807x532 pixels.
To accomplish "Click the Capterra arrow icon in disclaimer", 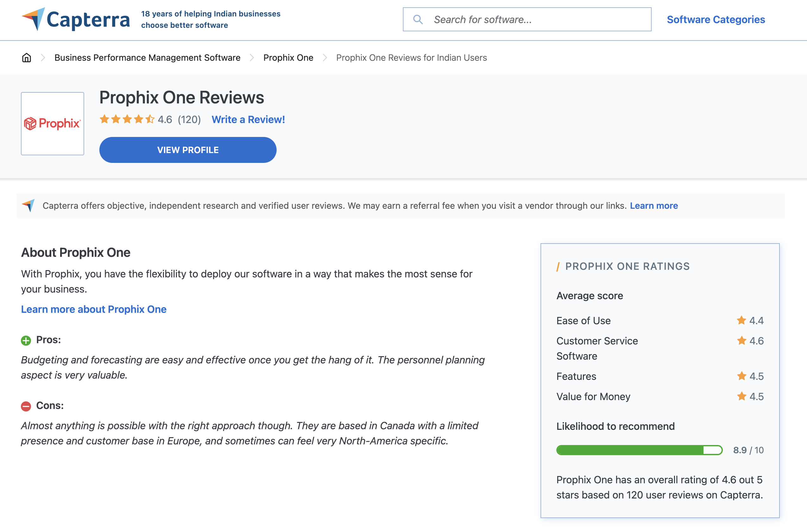I will pos(28,205).
